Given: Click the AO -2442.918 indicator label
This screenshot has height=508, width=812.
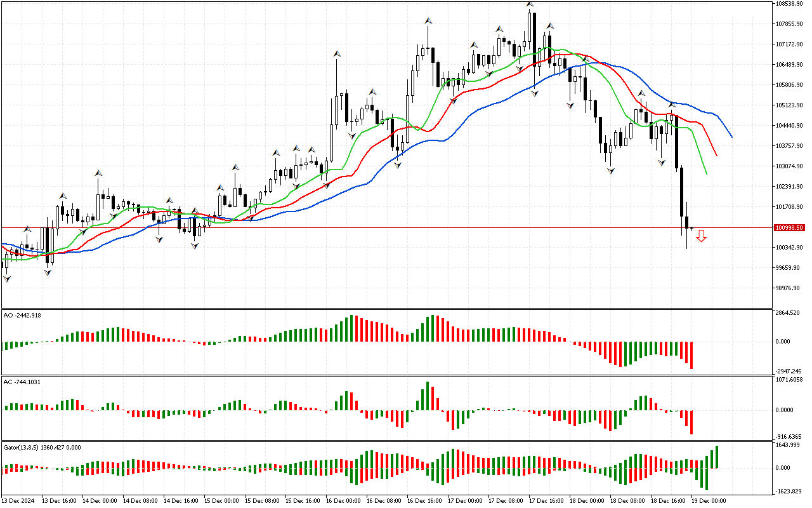Looking at the screenshot, I should (22, 315).
